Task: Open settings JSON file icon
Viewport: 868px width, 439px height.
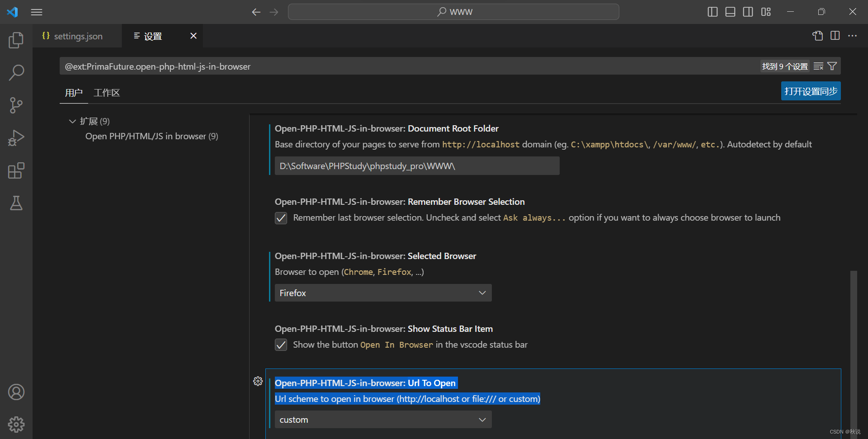Action: click(x=817, y=36)
